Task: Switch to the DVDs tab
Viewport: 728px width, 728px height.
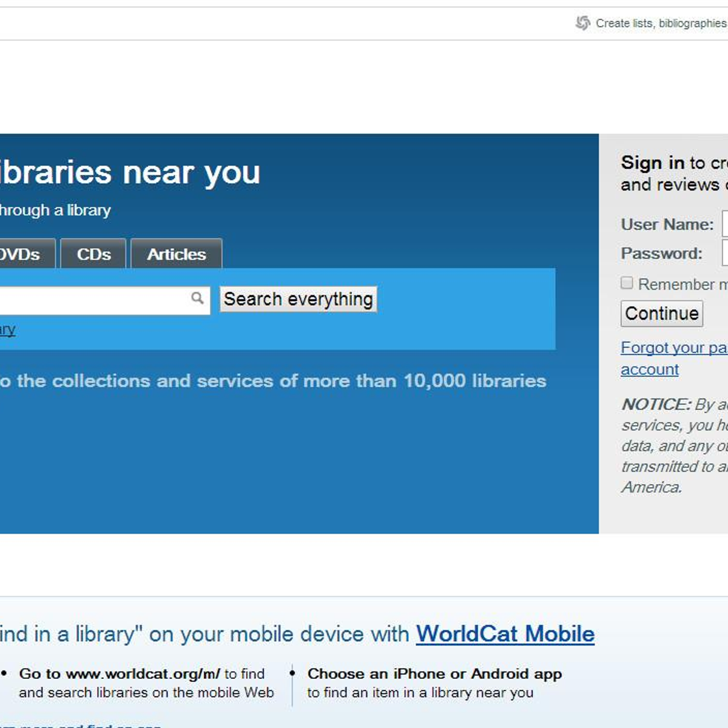Action: [x=25, y=254]
